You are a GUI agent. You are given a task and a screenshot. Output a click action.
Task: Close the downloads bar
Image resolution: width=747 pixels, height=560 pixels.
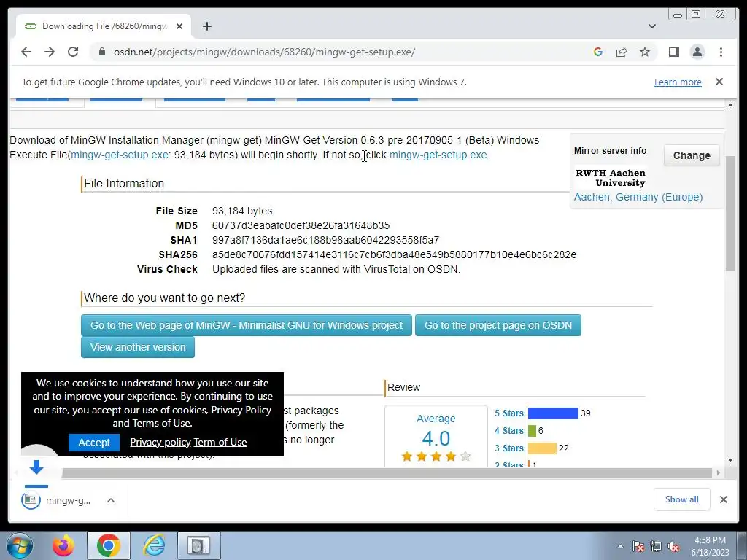[723, 499]
